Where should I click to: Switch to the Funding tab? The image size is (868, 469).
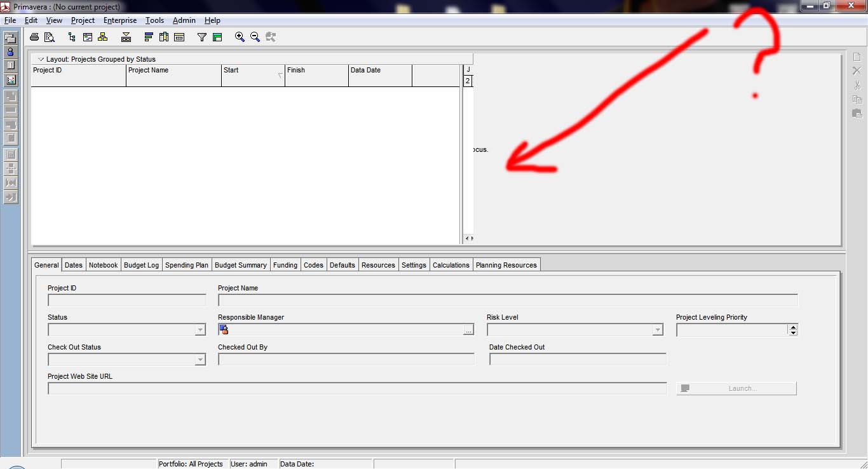(285, 265)
